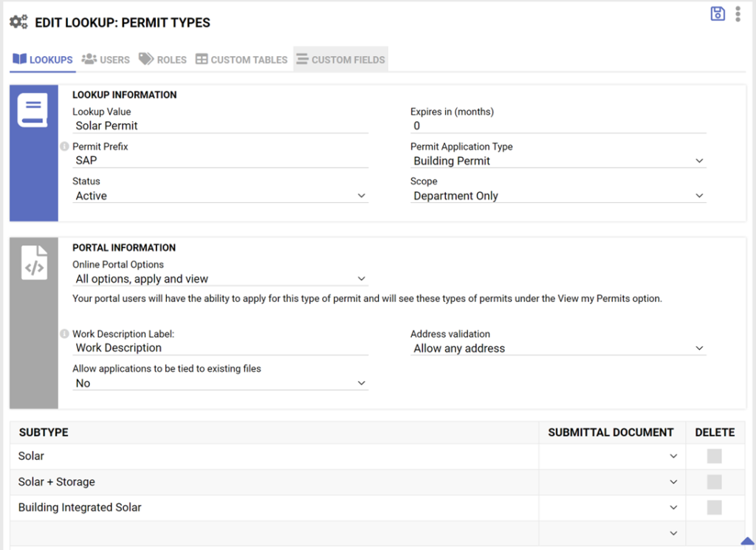Check the Delete box for Solar subtype
Screen dimensions: 756x550
coord(713,456)
